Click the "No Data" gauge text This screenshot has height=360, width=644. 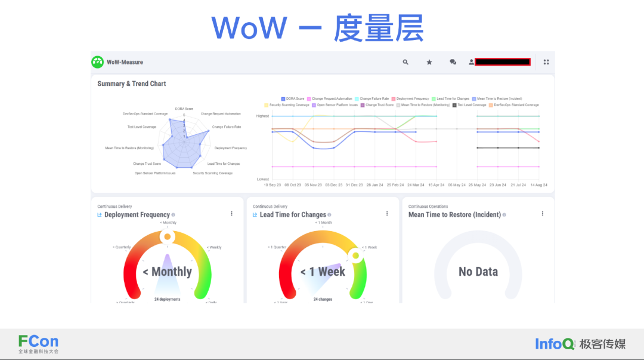point(478,272)
